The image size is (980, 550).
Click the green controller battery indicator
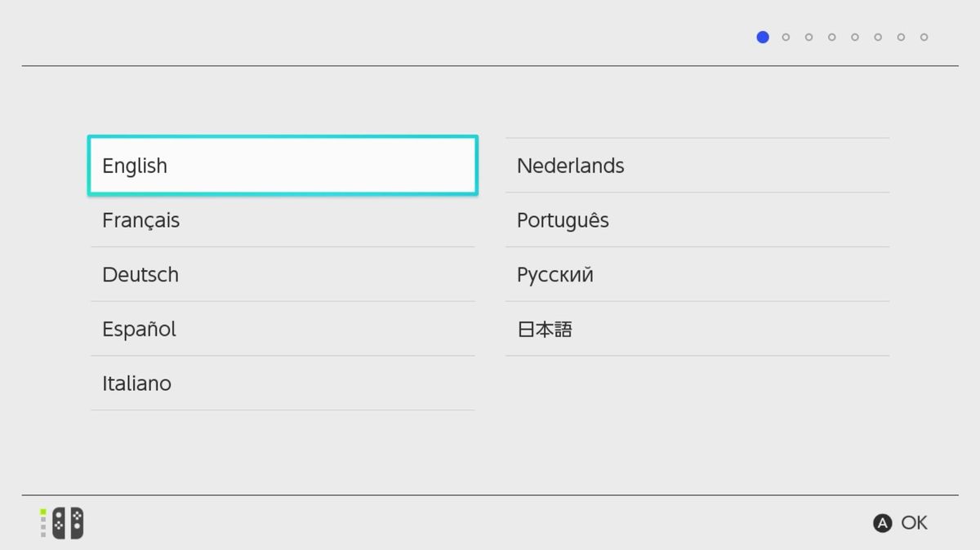(x=43, y=512)
